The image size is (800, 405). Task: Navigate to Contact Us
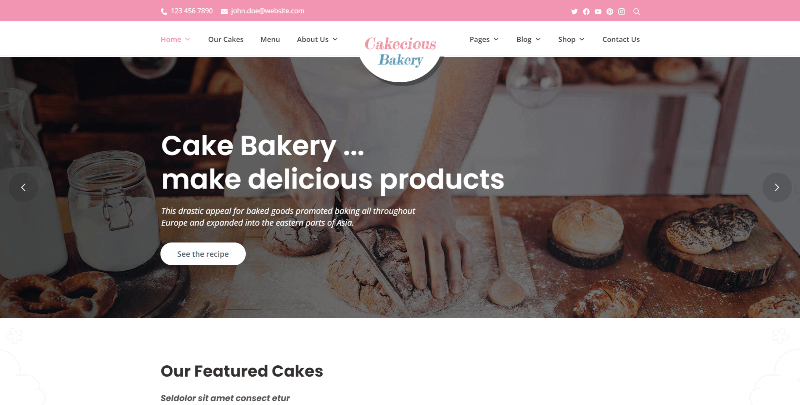click(621, 39)
